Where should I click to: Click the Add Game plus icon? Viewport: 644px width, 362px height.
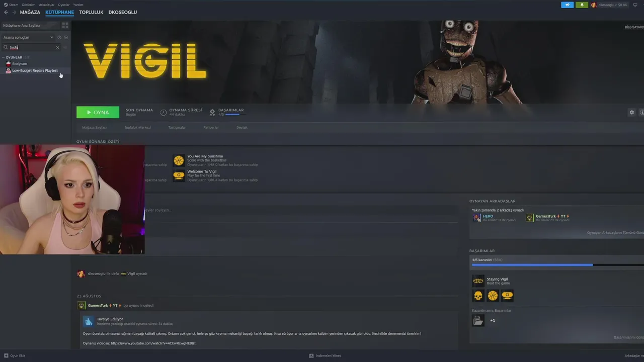[x=6, y=355]
